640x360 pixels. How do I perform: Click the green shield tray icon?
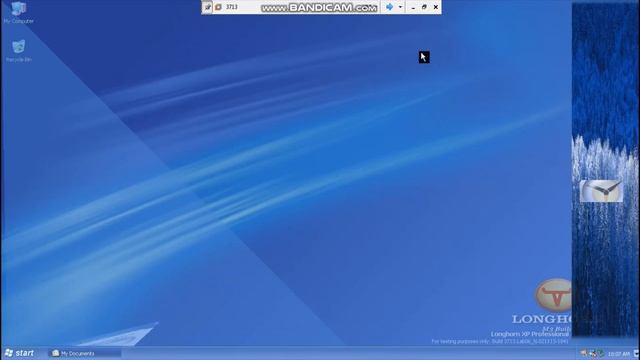pyautogui.click(x=600, y=353)
